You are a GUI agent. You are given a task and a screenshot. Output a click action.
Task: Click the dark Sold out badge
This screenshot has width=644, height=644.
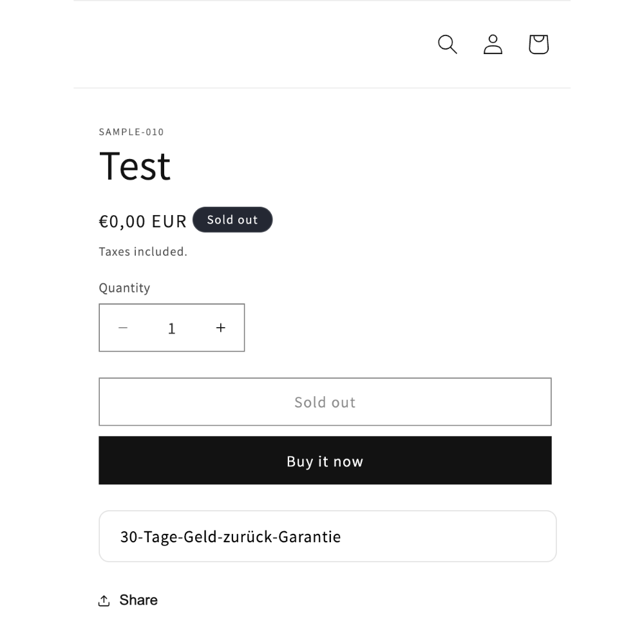[x=232, y=220]
